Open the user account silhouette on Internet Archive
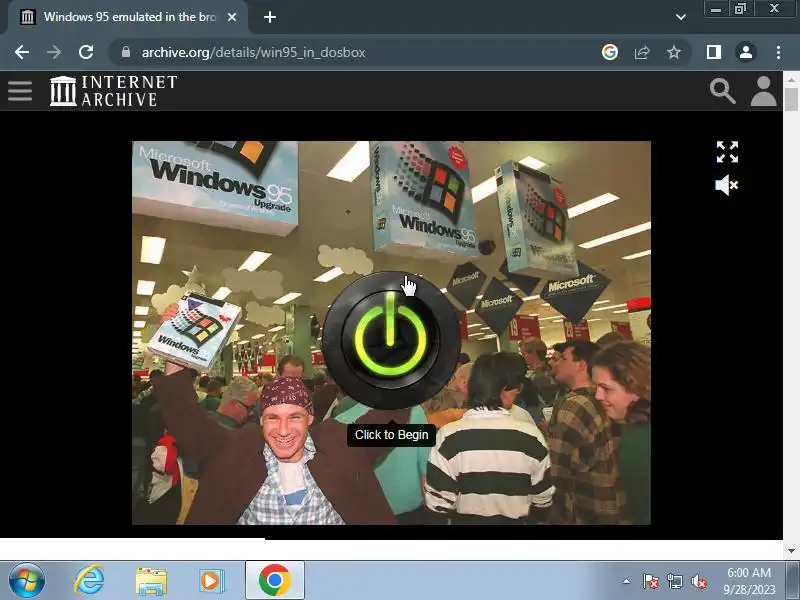This screenshot has width=800, height=600. [763, 91]
